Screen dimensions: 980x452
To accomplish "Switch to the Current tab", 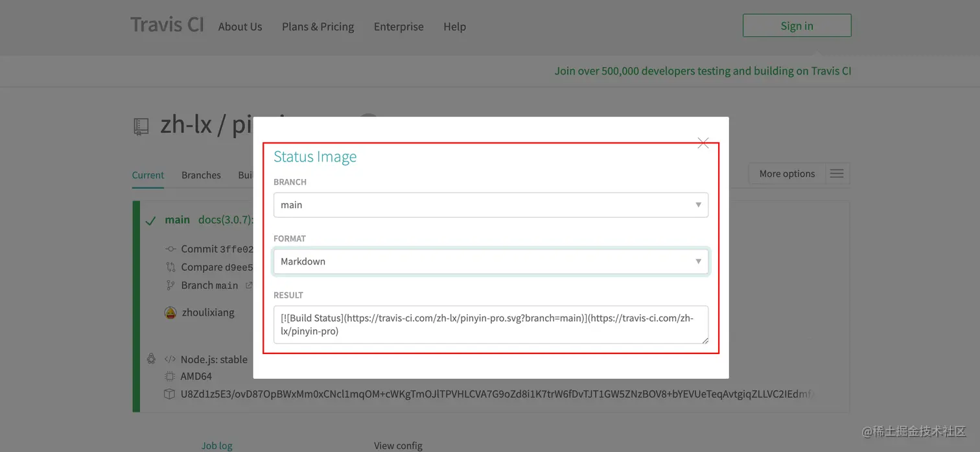I will coord(148,175).
